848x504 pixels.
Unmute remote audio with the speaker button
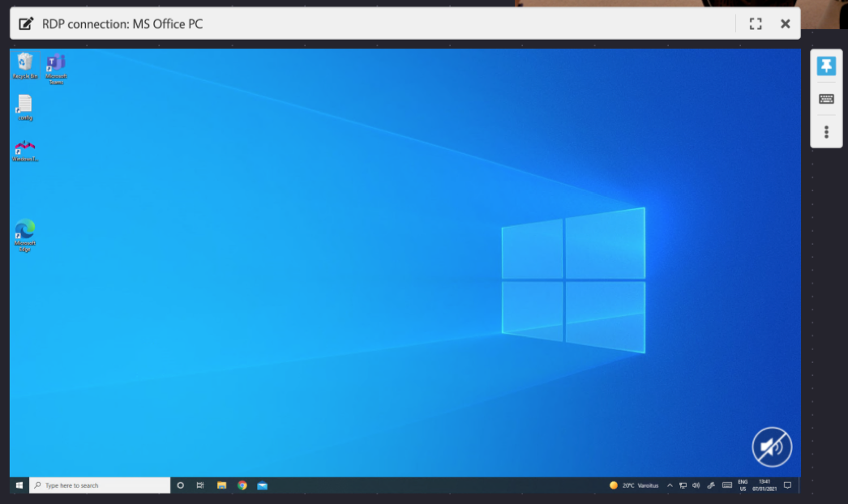coord(771,446)
